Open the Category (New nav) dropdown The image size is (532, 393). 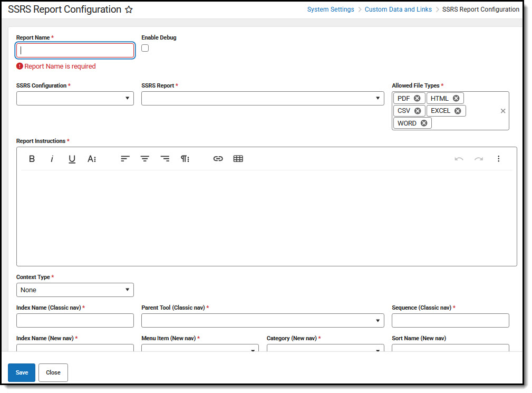click(x=325, y=348)
